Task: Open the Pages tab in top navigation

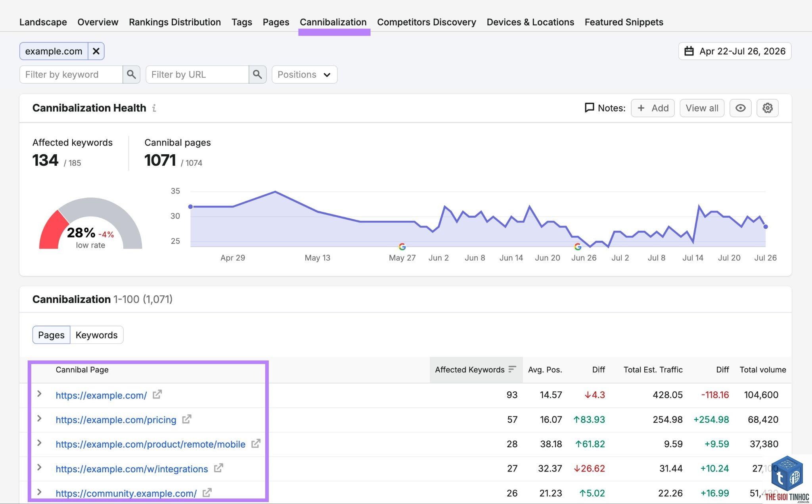Action: click(x=276, y=22)
